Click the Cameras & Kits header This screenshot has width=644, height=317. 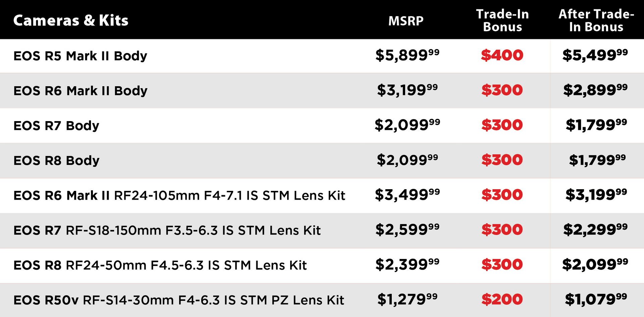tap(71, 20)
